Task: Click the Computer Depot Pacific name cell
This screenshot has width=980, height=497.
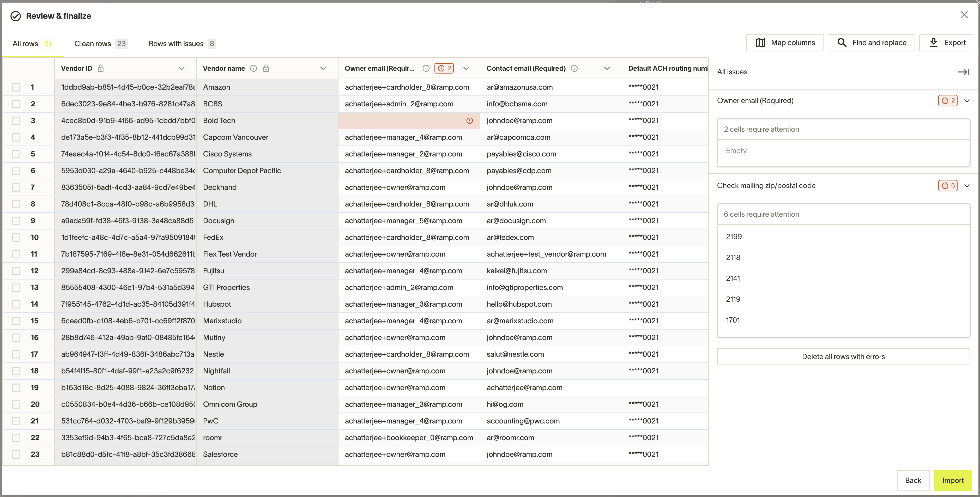Action: point(267,171)
